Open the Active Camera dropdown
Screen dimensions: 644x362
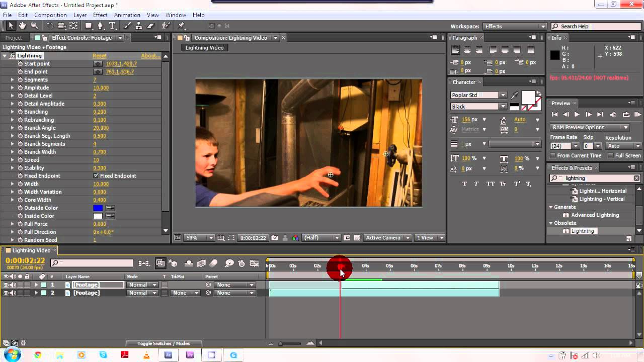coord(387,238)
